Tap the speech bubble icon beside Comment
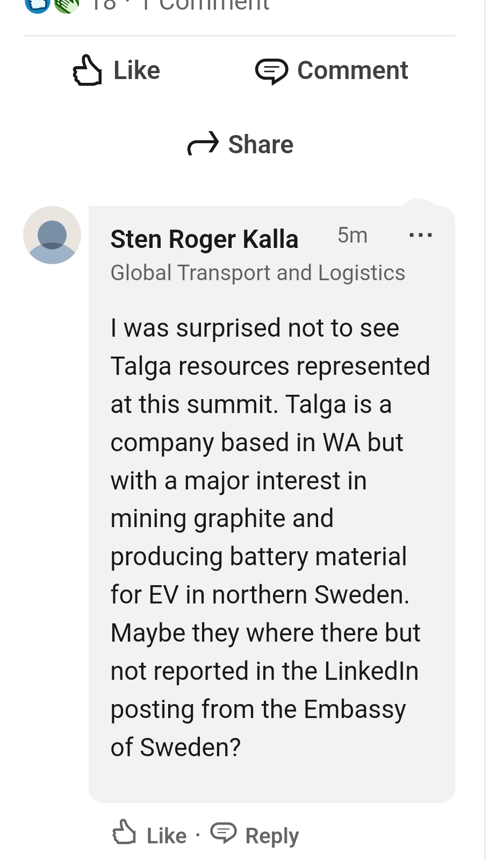The width and height of the screenshot is (504, 860). click(271, 72)
